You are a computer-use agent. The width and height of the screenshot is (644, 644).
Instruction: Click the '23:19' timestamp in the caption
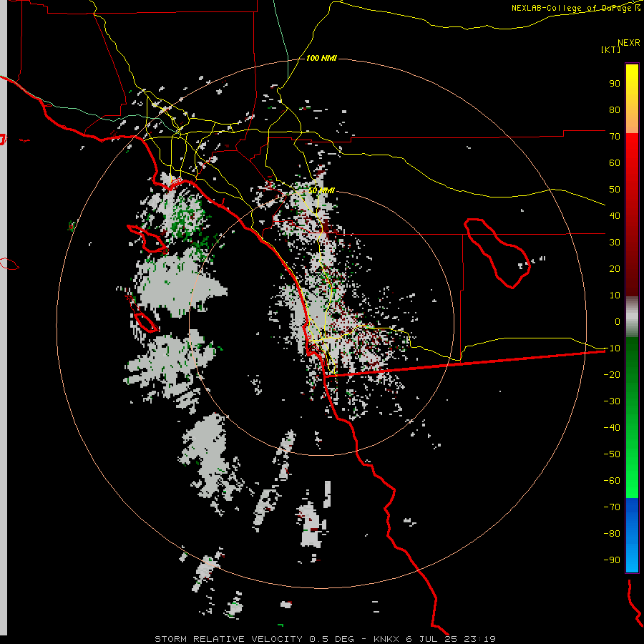(x=479, y=639)
